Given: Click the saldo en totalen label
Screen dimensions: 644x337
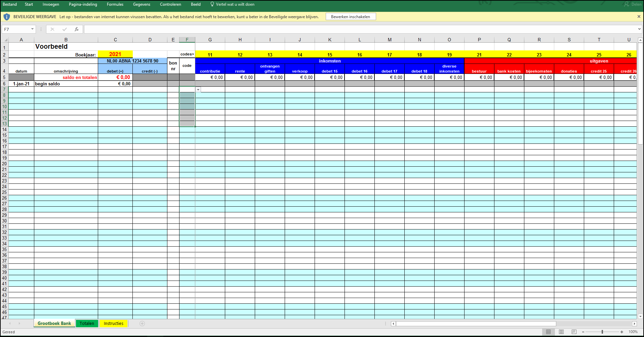Looking at the screenshot, I should 80,77.
